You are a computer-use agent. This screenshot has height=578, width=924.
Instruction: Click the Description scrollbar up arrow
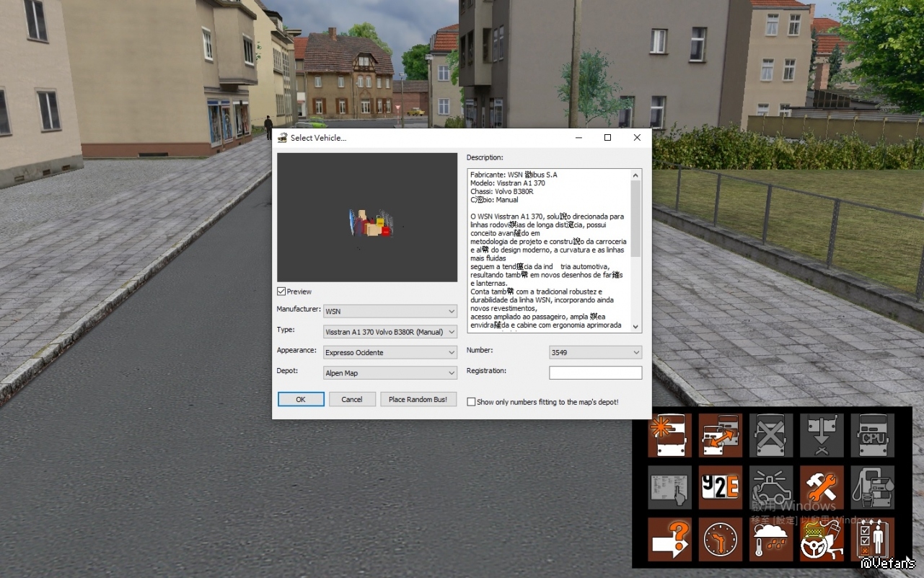click(x=635, y=175)
